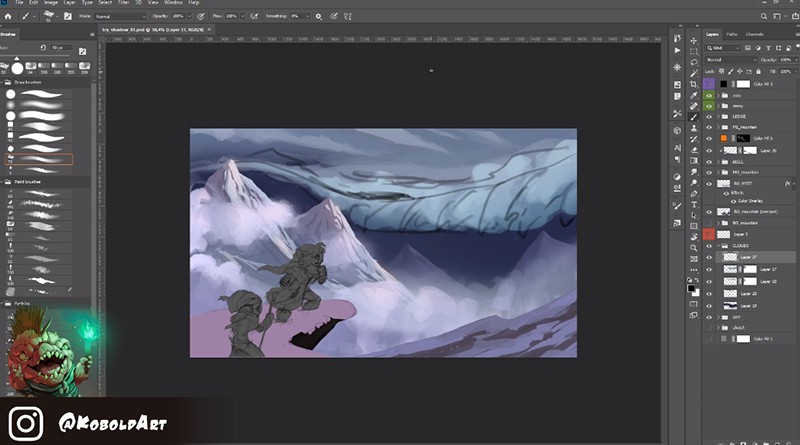This screenshot has height=445, width=800.
Task: Lock all with padlock icon
Action: [x=758, y=71]
